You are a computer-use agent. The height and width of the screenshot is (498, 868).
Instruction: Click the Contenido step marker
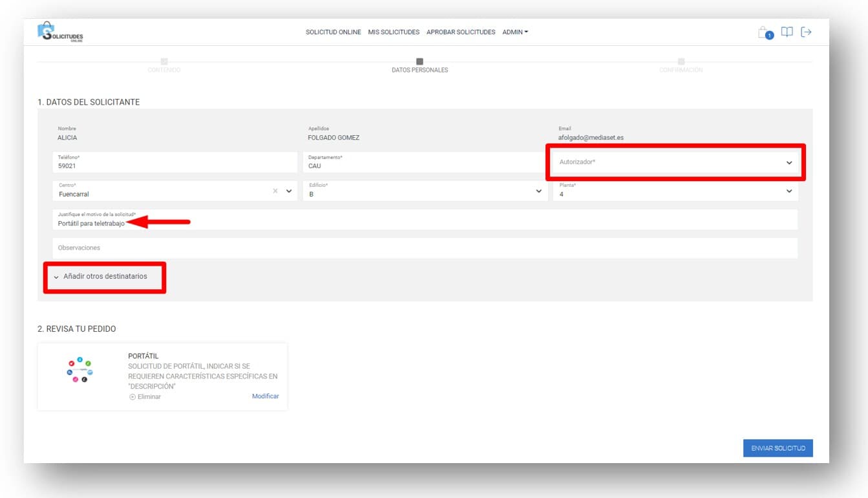pyautogui.click(x=164, y=61)
